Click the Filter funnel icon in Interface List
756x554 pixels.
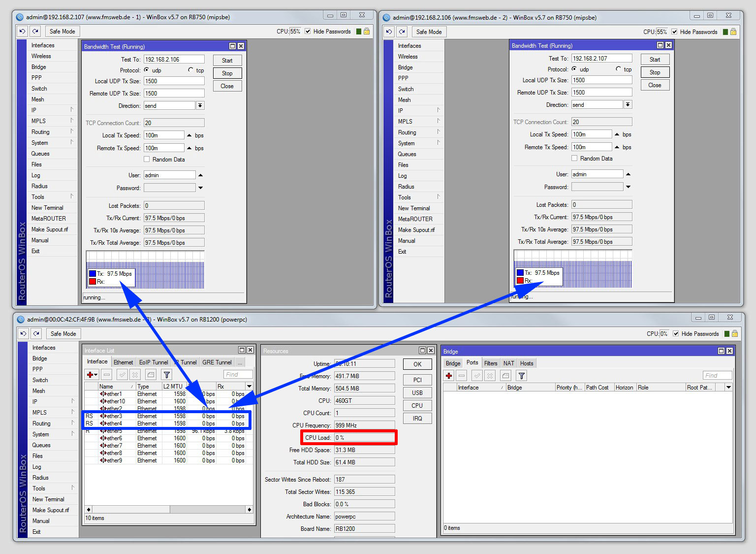tap(166, 375)
